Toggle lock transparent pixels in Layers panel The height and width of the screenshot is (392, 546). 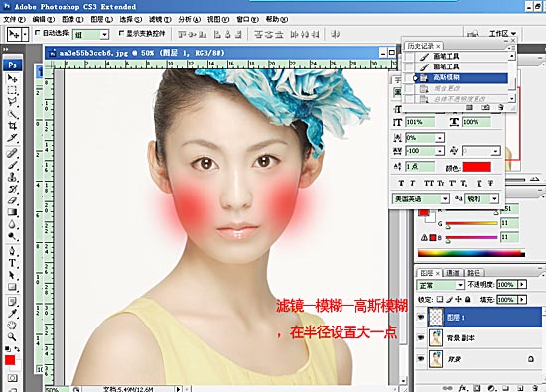click(x=440, y=299)
